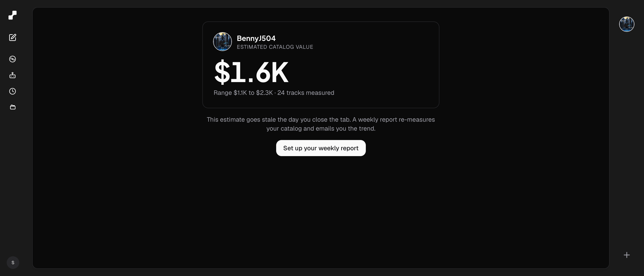Click the 24 tracks measured text
Viewport: 644px width, 276px height.
306,93
